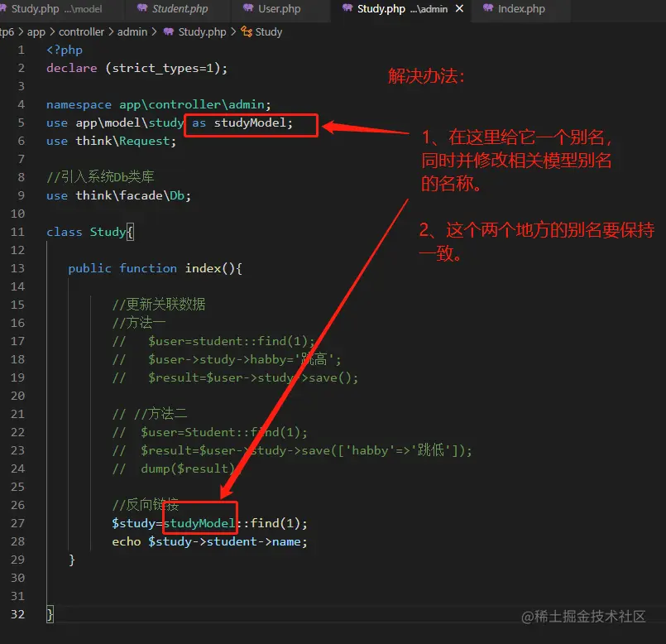The height and width of the screenshot is (644, 666).
Task: Open the 'admin' breadcrumb segment
Action: coord(132,32)
